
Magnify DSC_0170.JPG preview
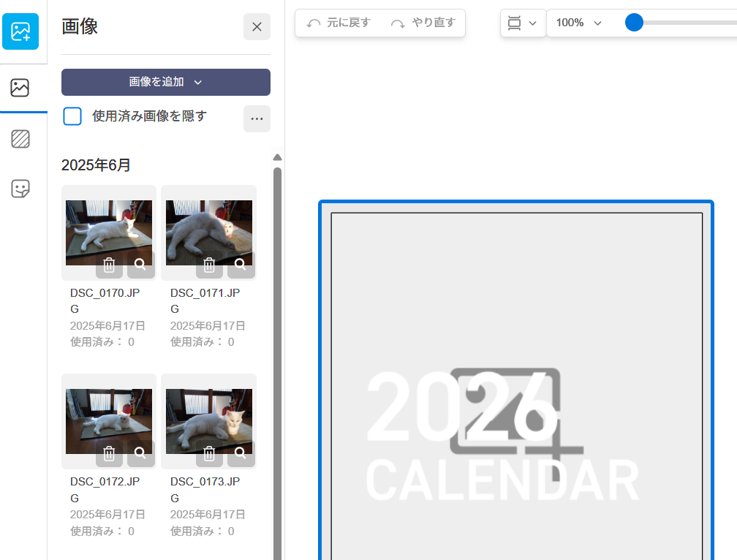click(x=140, y=265)
